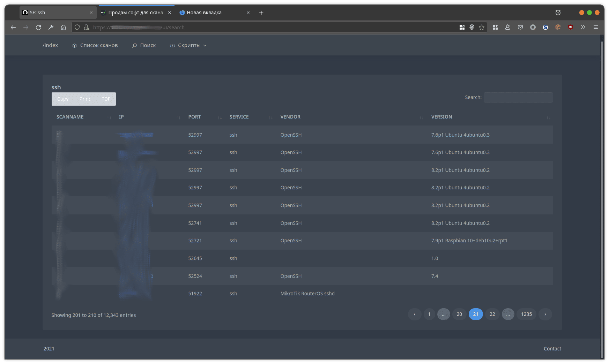Viewport: 609px width, 364px height.
Task: Expand the Скрипты dropdown menu
Action: click(x=188, y=45)
